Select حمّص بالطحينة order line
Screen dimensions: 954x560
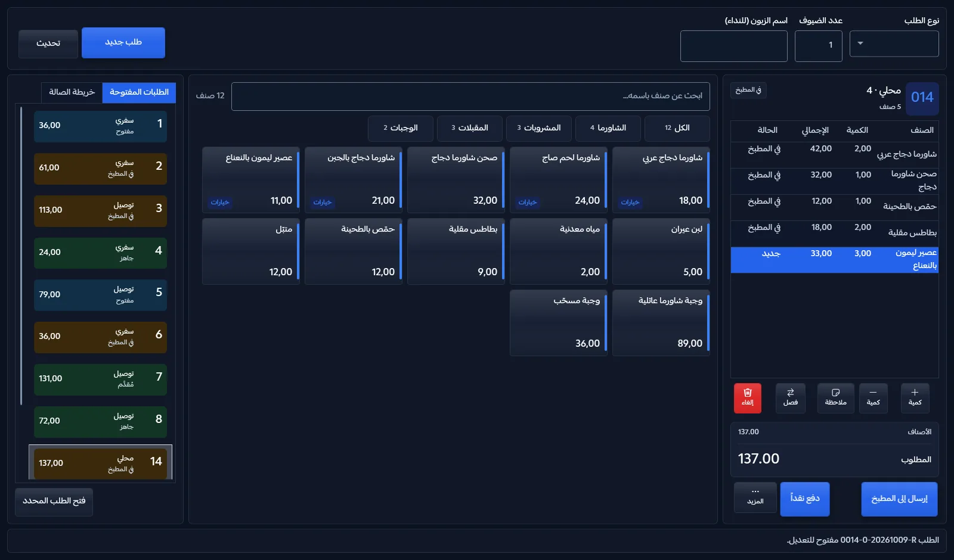[835, 207]
